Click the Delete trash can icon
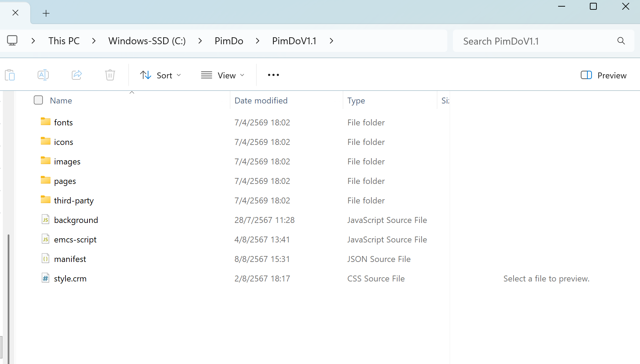The image size is (640, 364). click(x=110, y=75)
